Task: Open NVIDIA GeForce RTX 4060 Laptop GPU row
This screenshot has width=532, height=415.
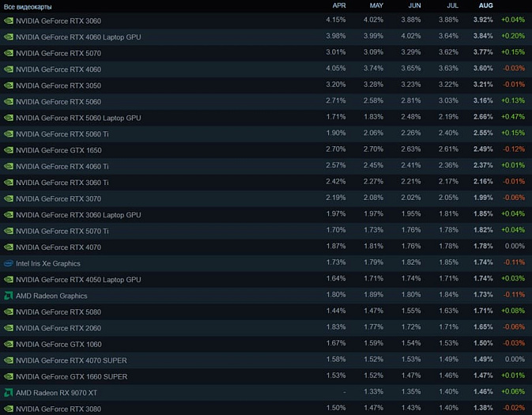Action: pos(266,37)
